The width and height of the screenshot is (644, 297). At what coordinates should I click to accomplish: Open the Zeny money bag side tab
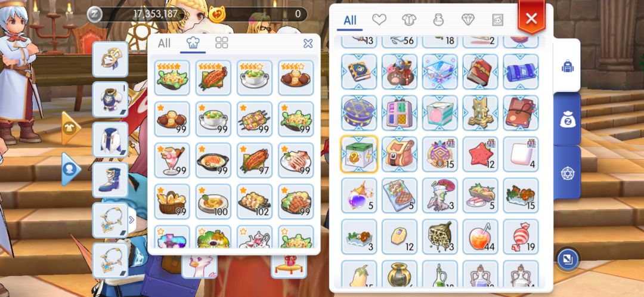point(567,119)
